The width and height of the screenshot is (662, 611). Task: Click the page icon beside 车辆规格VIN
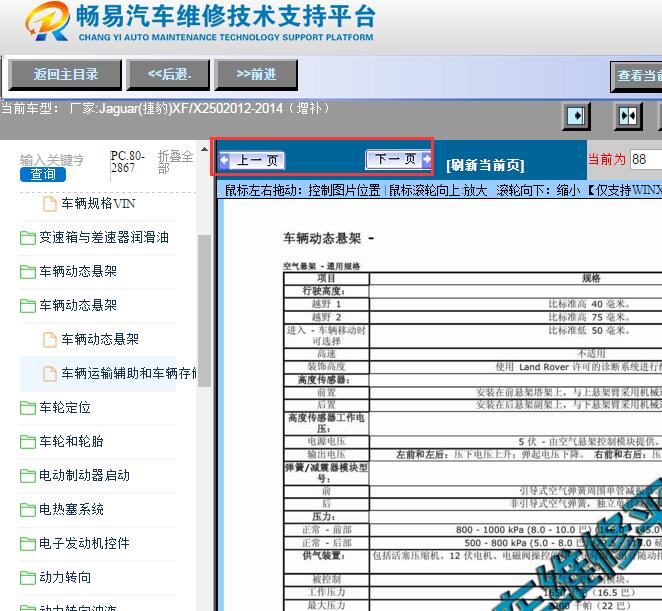click(50, 204)
